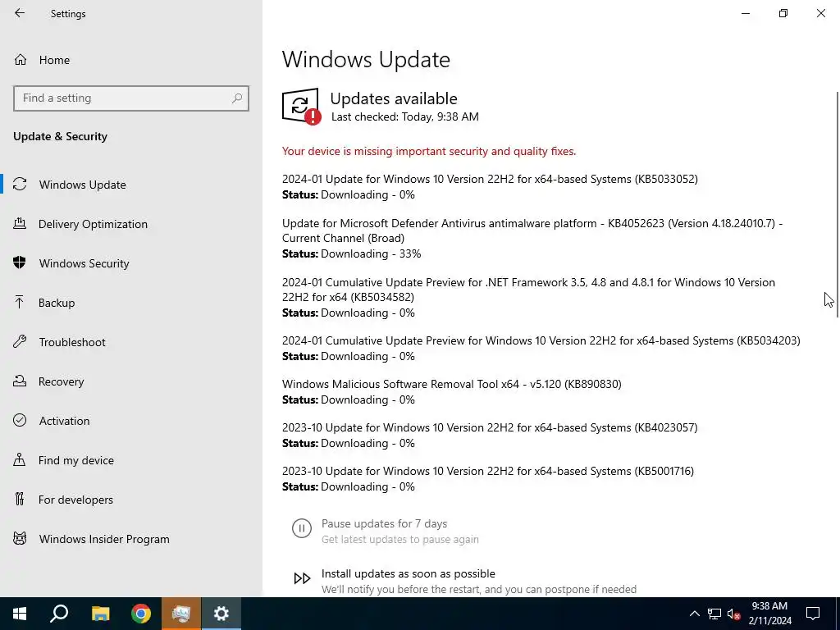Click the Windows Security shield icon
The width and height of the screenshot is (840, 630).
(x=20, y=262)
